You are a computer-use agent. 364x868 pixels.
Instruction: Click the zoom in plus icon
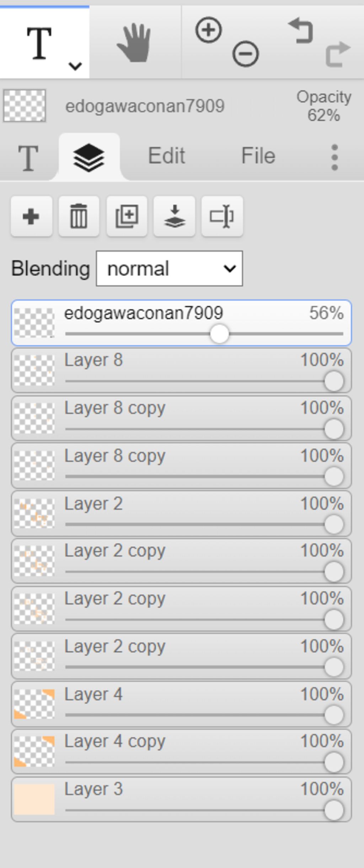209,30
